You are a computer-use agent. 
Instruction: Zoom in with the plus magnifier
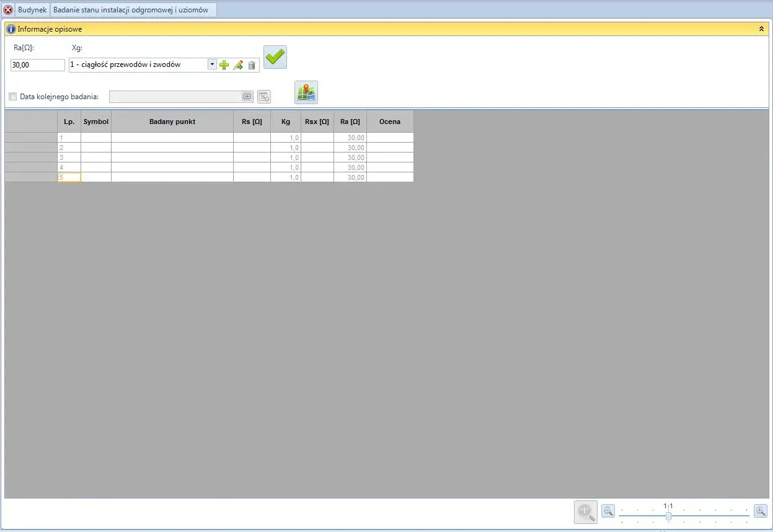point(761,511)
